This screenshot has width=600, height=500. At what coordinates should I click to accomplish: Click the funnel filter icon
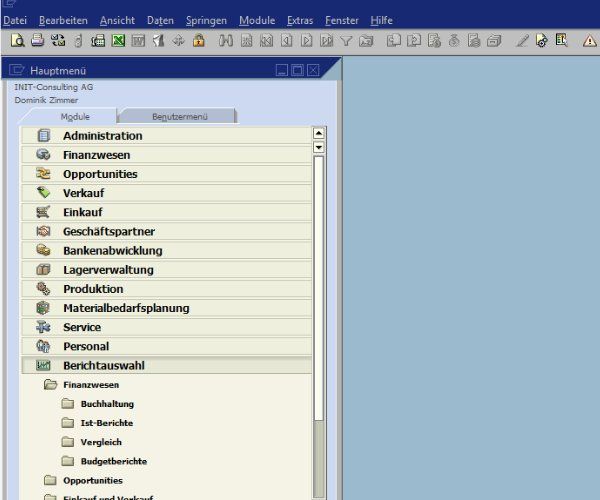[346, 41]
